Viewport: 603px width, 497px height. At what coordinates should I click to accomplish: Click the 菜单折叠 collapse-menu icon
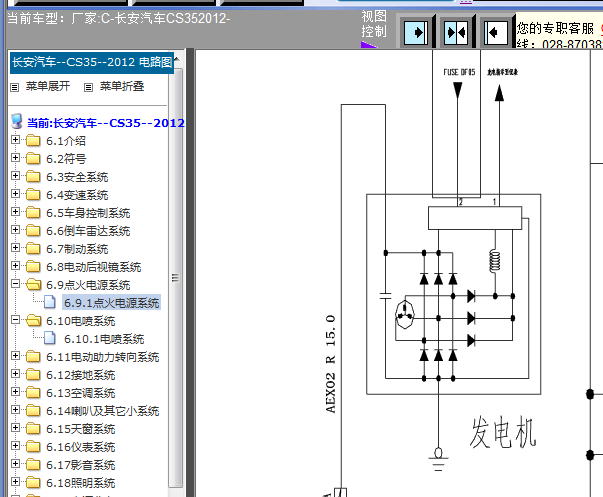tap(89, 87)
